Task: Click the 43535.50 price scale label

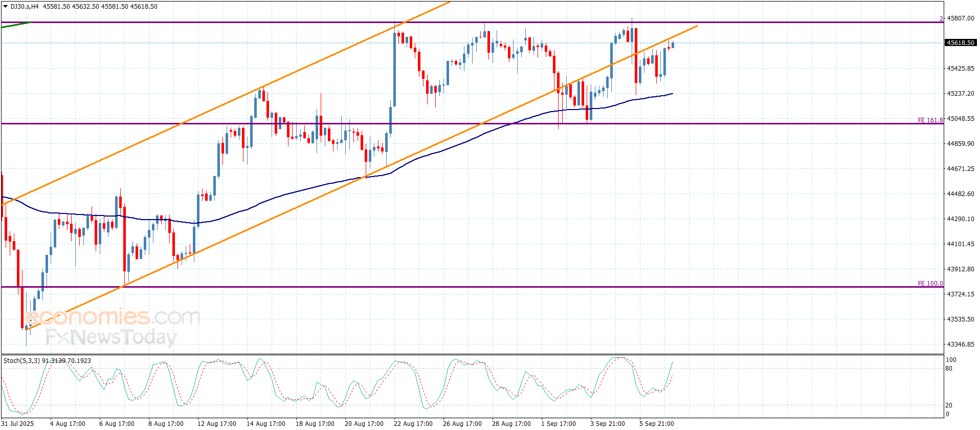Action: pos(961,319)
